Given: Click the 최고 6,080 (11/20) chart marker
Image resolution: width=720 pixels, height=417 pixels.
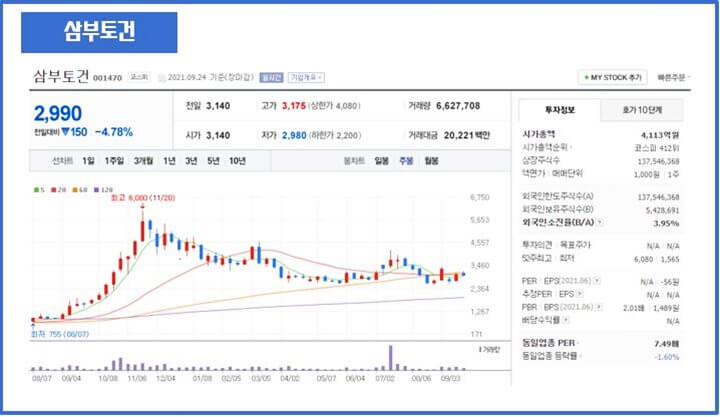Looking at the screenshot, I should click(x=143, y=198).
